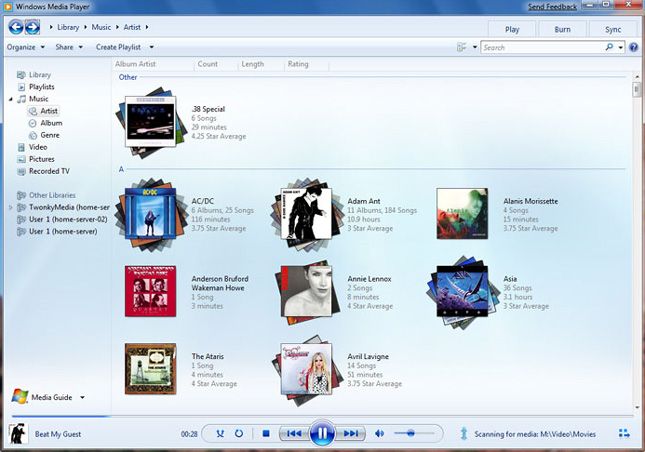Select The Ataris album cover

[151, 369]
